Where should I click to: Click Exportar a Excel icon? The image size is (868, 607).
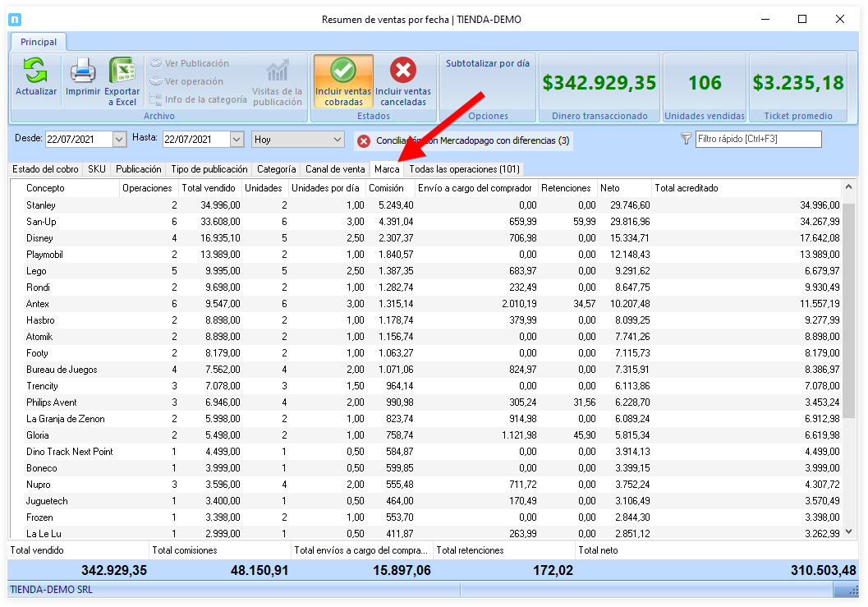[122, 71]
